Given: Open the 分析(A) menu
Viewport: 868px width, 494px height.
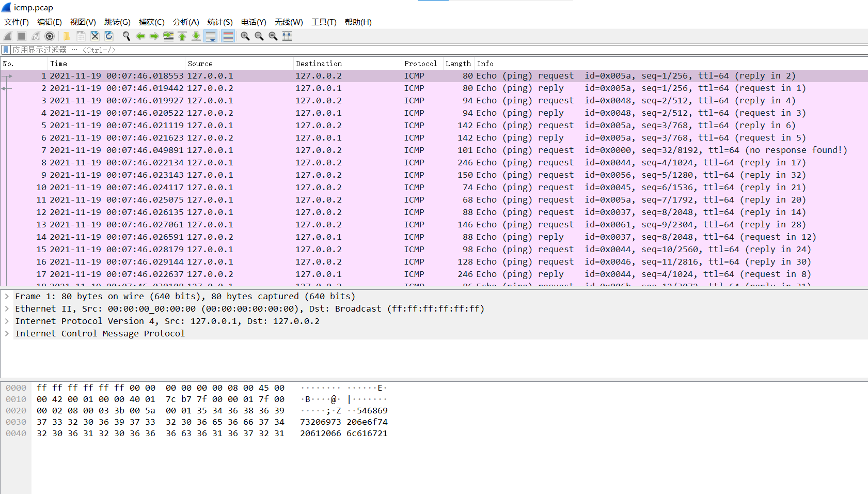Looking at the screenshot, I should 186,22.
